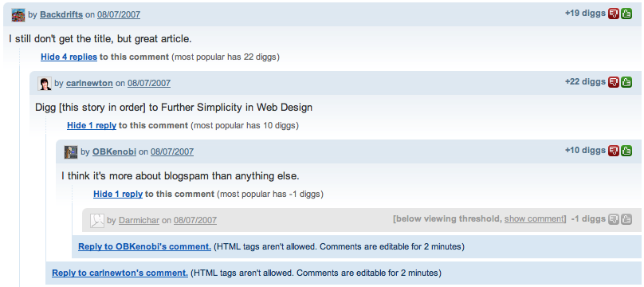
Task: Visit Backdrifts' user profile link
Action: coord(61,15)
